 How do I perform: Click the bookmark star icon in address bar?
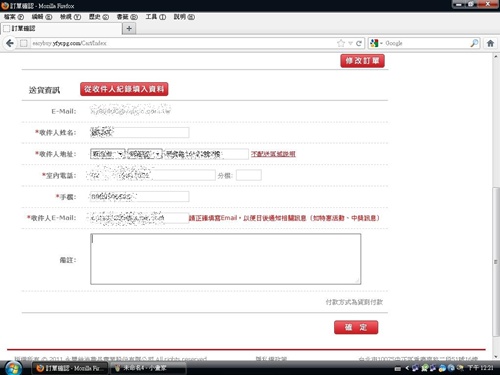[341, 43]
